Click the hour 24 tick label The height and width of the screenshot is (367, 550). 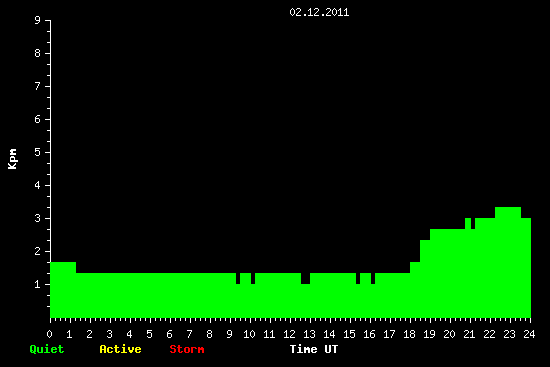(x=529, y=334)
